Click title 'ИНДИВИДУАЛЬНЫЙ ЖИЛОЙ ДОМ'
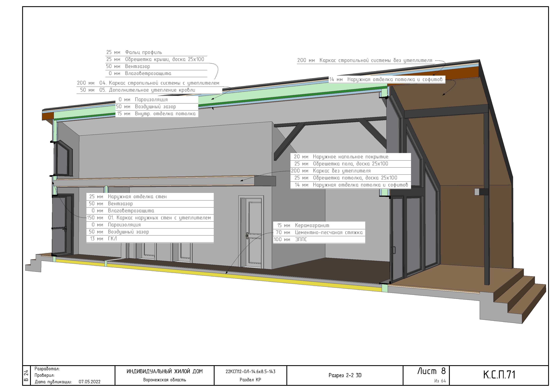Screen dimensions: 555x392 tap(164, 372)
